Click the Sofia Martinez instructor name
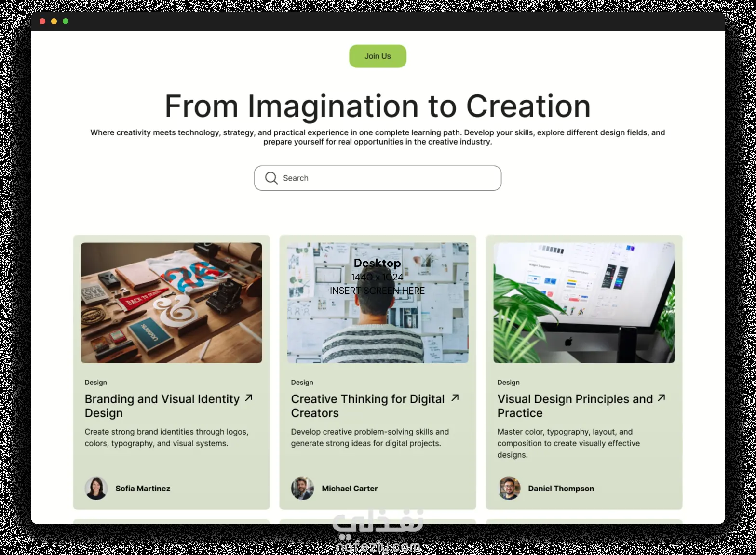This screenshot has height=555, width=756. pos(143,489)
